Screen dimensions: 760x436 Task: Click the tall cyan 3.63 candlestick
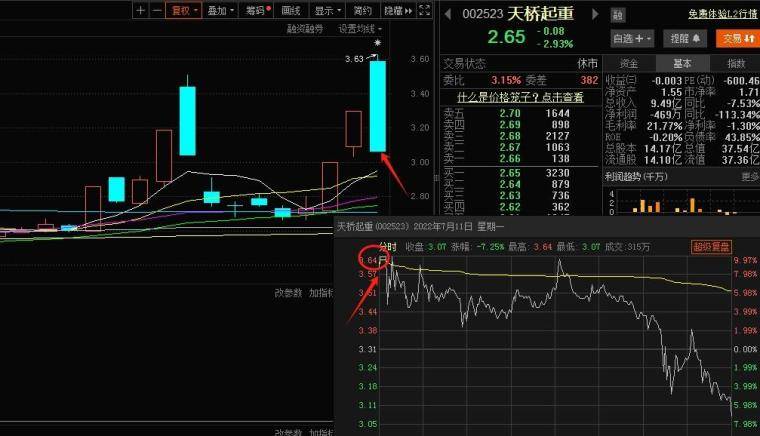tap(378, 106)
